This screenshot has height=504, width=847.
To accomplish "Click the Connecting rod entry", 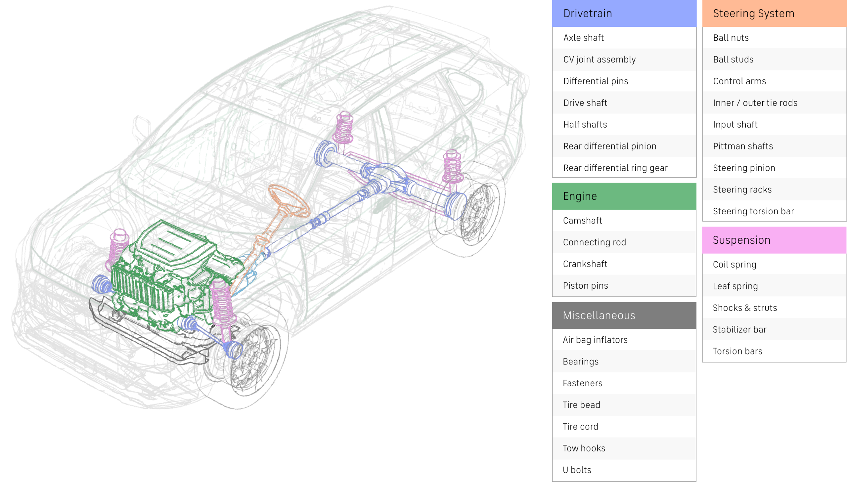I will 624,242.
